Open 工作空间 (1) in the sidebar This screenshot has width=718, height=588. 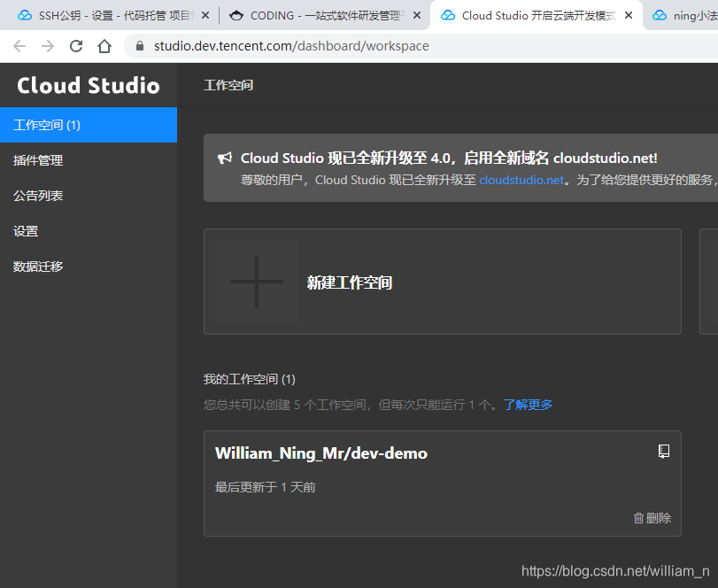[89, 125]
